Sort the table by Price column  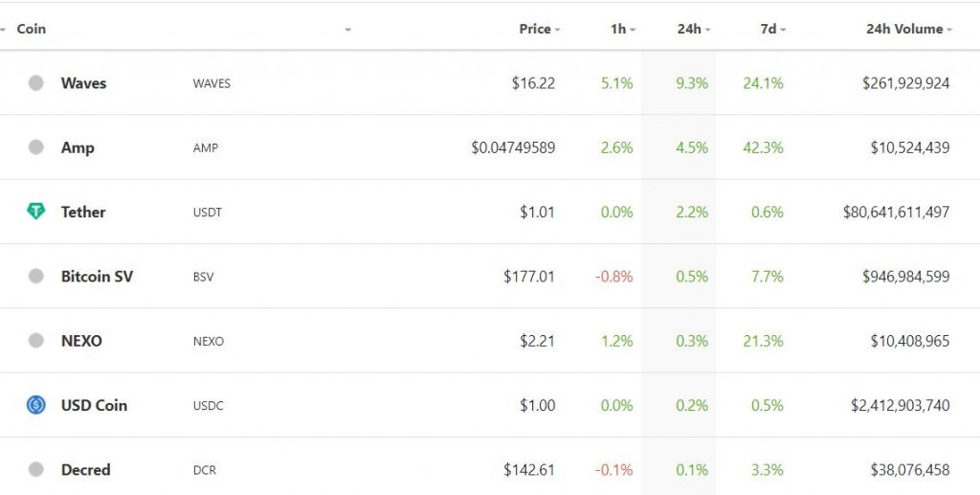click(539, 29)
